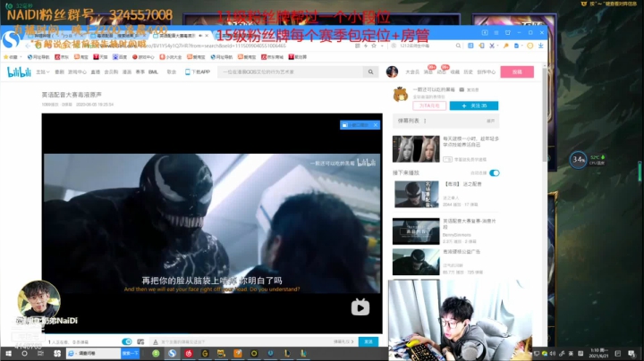Open the user avatar in header
This screenshot has width=644, height=361.
392,71
